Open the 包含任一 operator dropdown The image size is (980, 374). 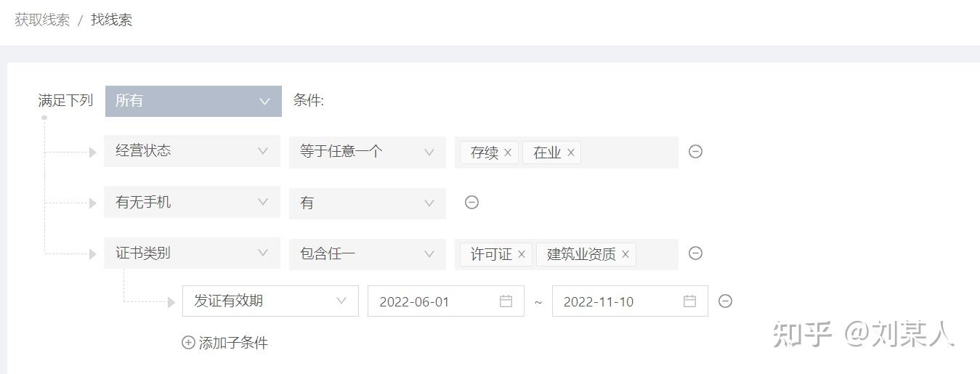point(367,253)
